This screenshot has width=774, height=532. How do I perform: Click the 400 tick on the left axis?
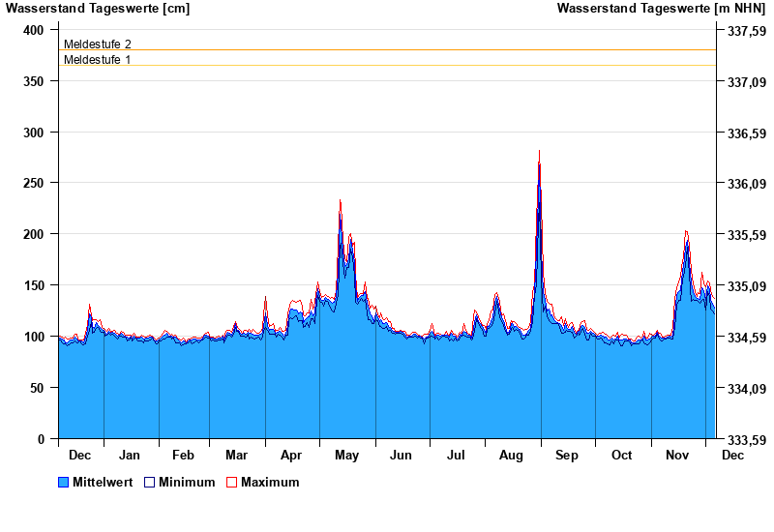[34, 30]
